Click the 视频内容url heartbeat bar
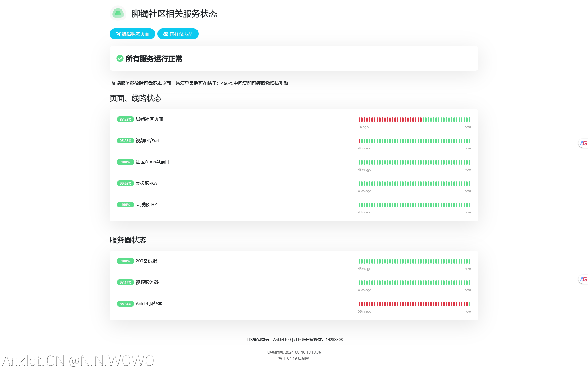Viewport: 588px width, 368px height. 414,141
